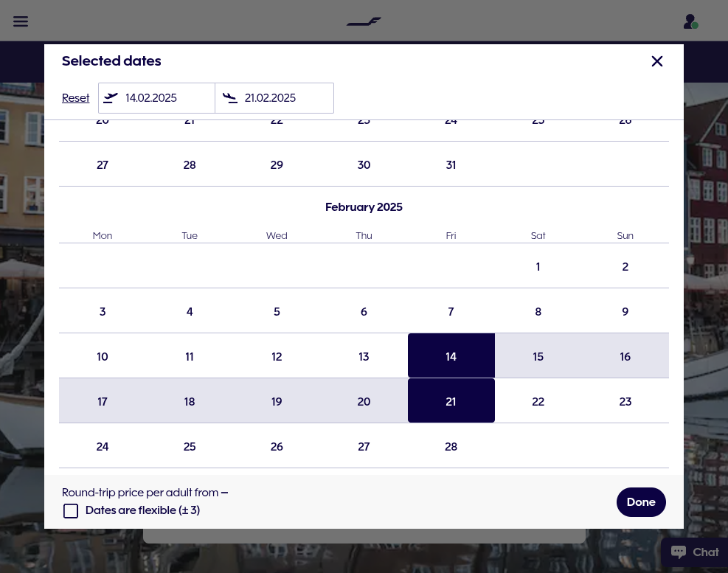Select February 17 in highlighted range
The height and width of the screenshot is (573, 728).
(x=103, y=402)
